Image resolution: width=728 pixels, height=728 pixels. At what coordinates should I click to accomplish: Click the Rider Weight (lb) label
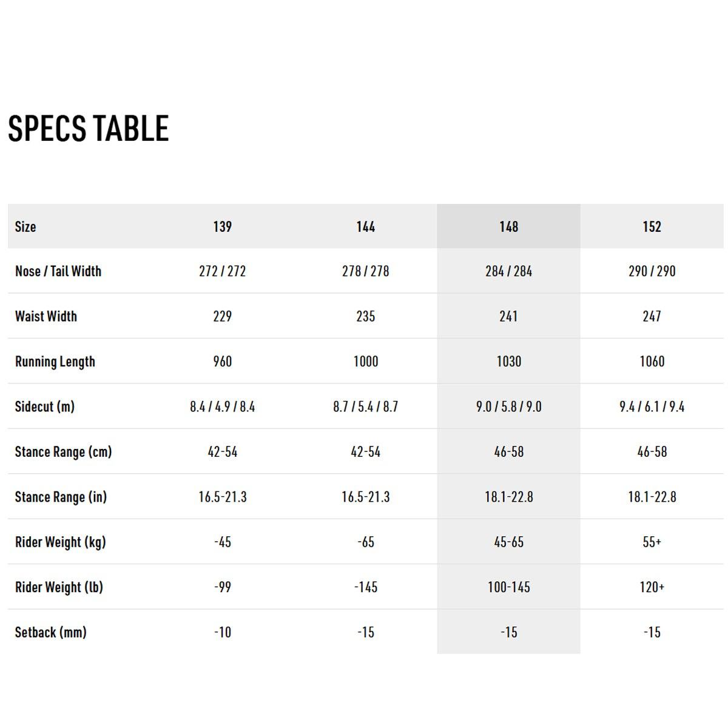pyautogui.click(x=59, y=587)
